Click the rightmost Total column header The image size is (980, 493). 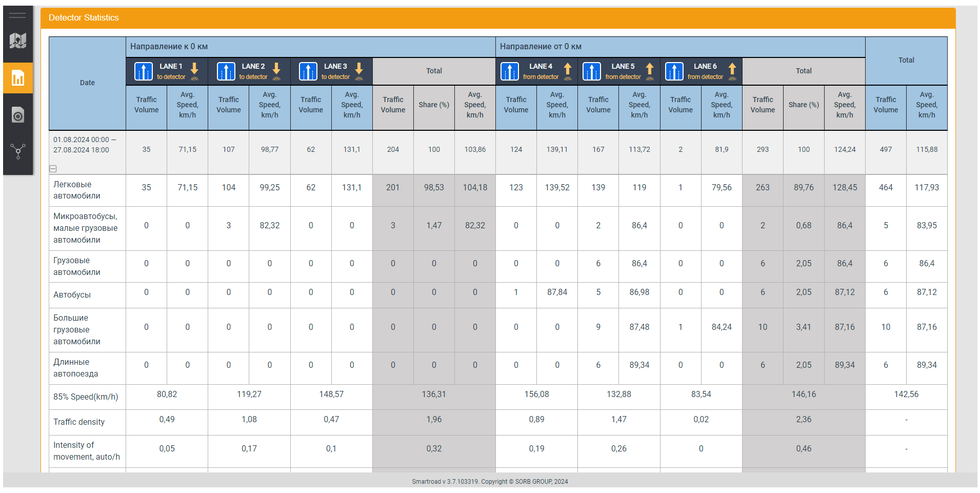pyautogui.click(x=906, y=61)
